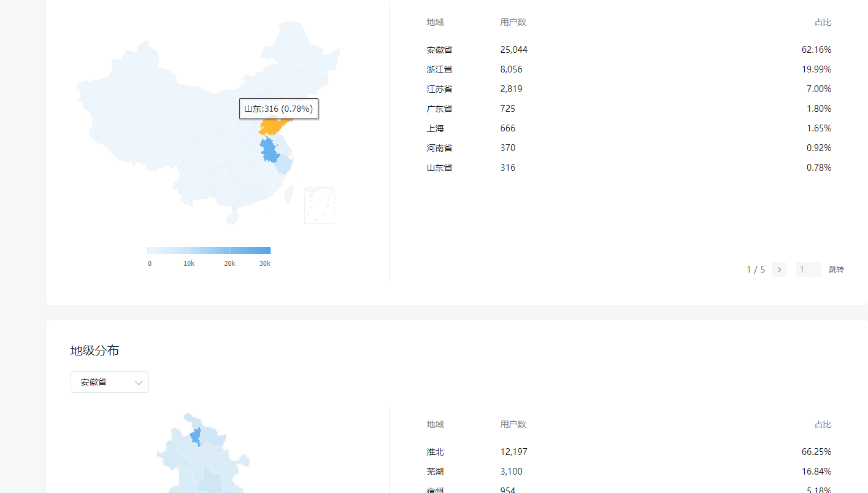Click the 0.78% value in the 山东省 row
Screen dimensions: 868x493
tap(819, 168)
